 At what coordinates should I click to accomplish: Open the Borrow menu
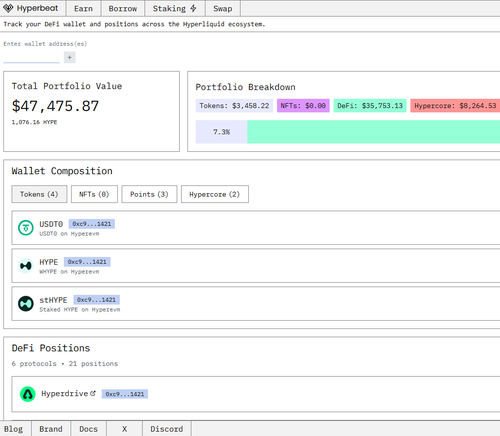(x=123, y=9)
